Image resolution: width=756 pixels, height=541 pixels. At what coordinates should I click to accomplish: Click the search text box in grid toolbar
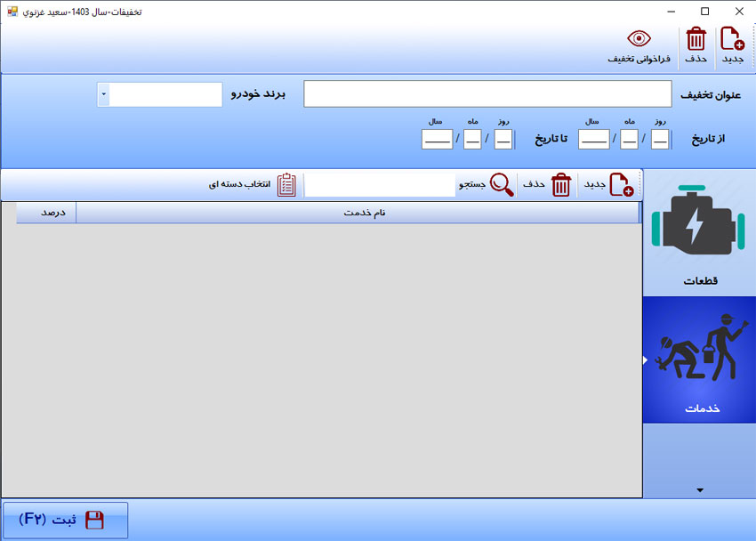pyautogui.click(x=380, y=185)
